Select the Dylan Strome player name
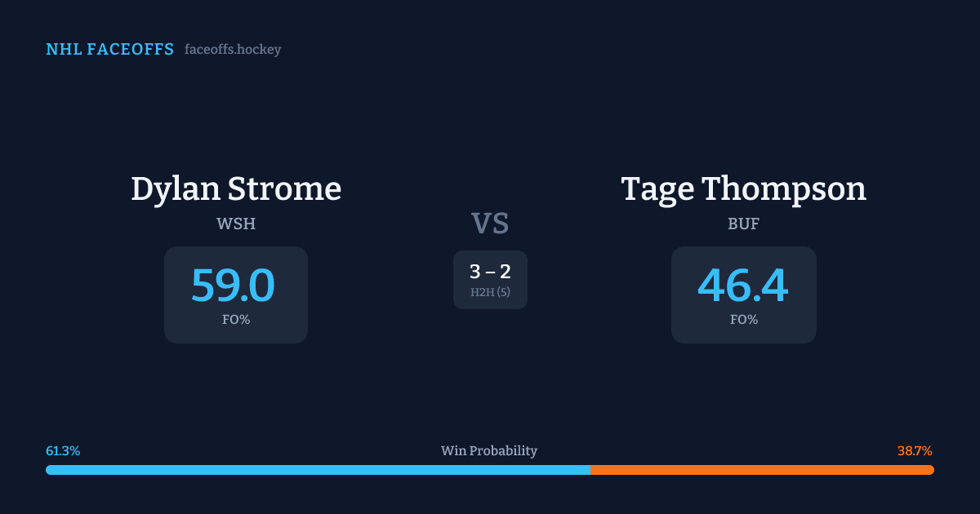Image resolution: width=980 pixels, height=514 pixels. coord(236,188)
